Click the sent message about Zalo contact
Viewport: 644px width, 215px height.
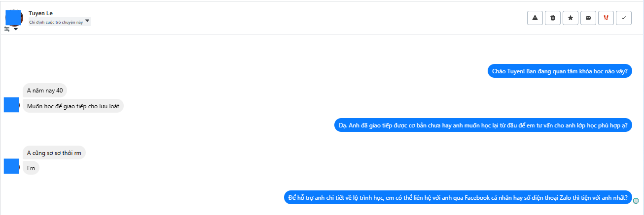pyautogui.click(x=458, y=198)
